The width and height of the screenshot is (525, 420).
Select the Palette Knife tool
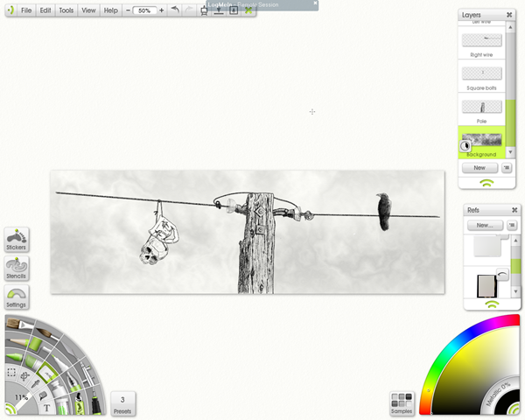click(x=69, y=350)
